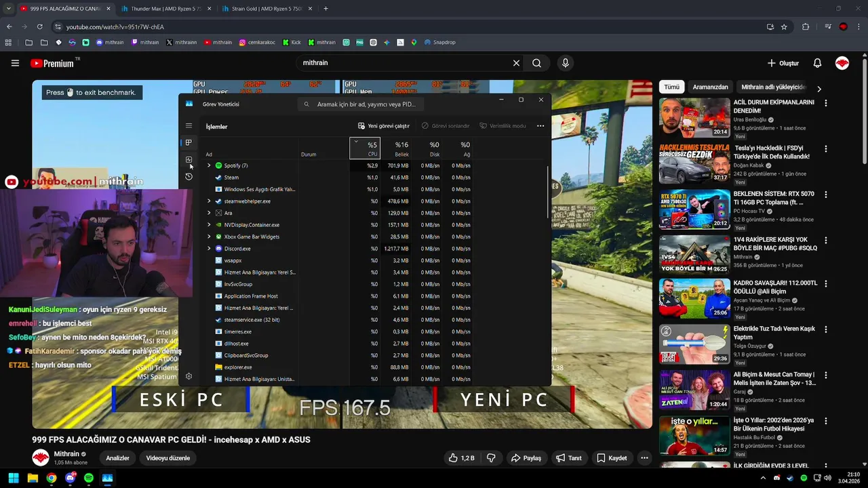Dislike the video with thumbs-down
The height and width of the screenshot is (488, 868).
(x=491, y=458)
